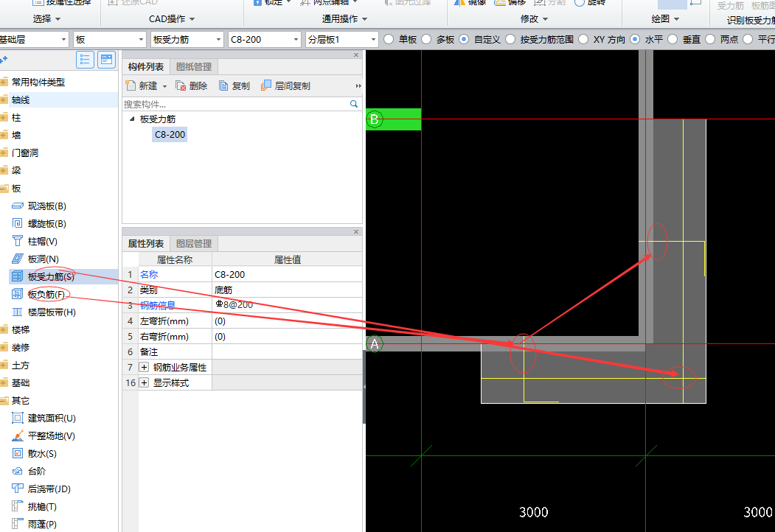Select the 多板 radio option
The height and width of the screenshot is (532, 775).
[x=426, y=39]
